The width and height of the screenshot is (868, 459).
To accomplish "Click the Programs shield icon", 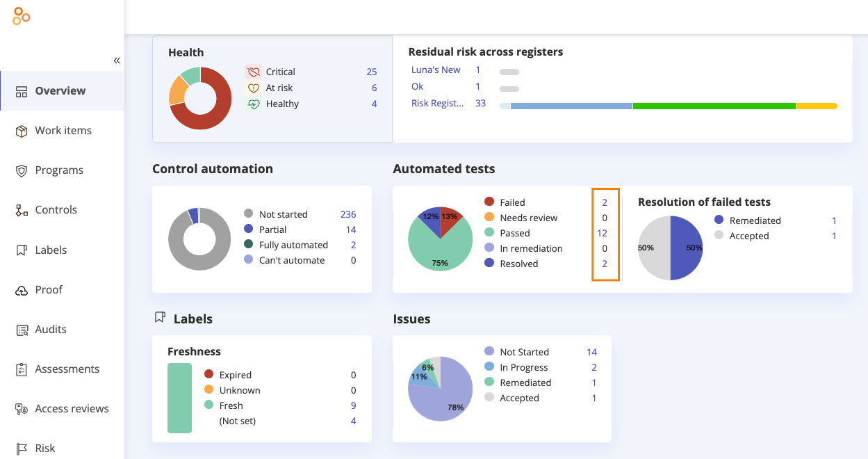I will [22, 170].
